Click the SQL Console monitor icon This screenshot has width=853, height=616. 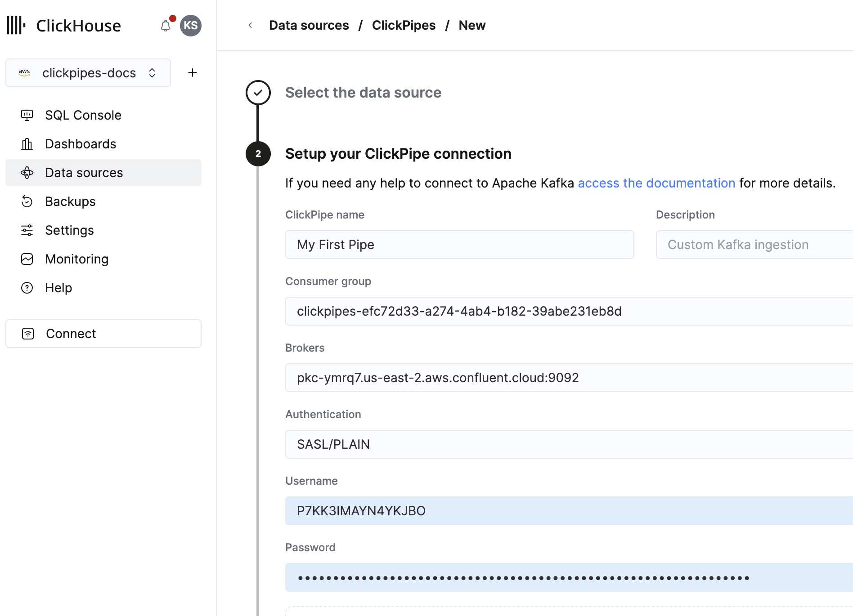coord(27,115)
